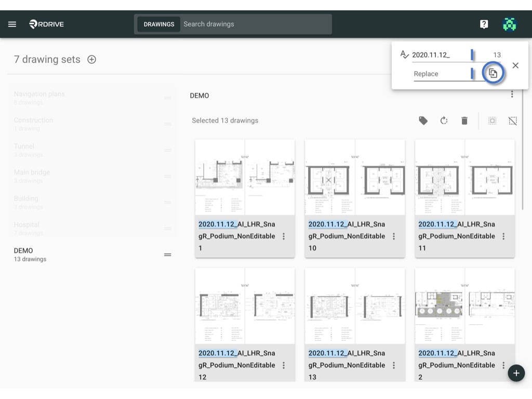Viewport: 532px width, 399px height.
Task: Open the hamburger navigation menu
Action: coord(12,24)
